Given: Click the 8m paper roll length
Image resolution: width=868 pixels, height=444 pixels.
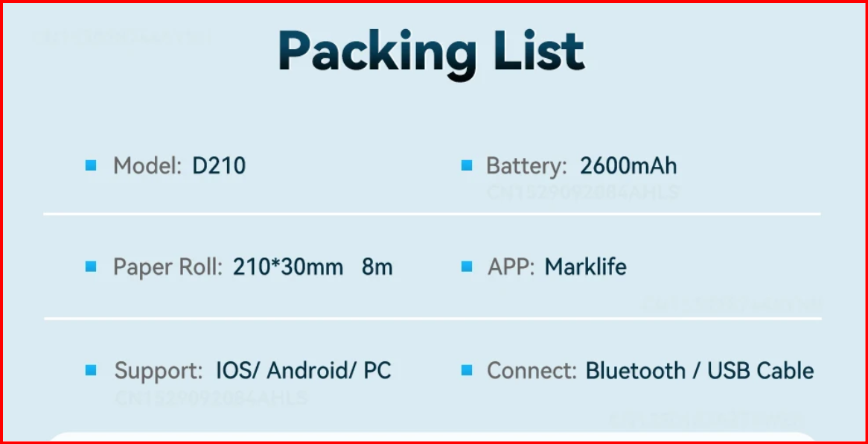Looking at the screenshot, I should [x=377, y=267].
